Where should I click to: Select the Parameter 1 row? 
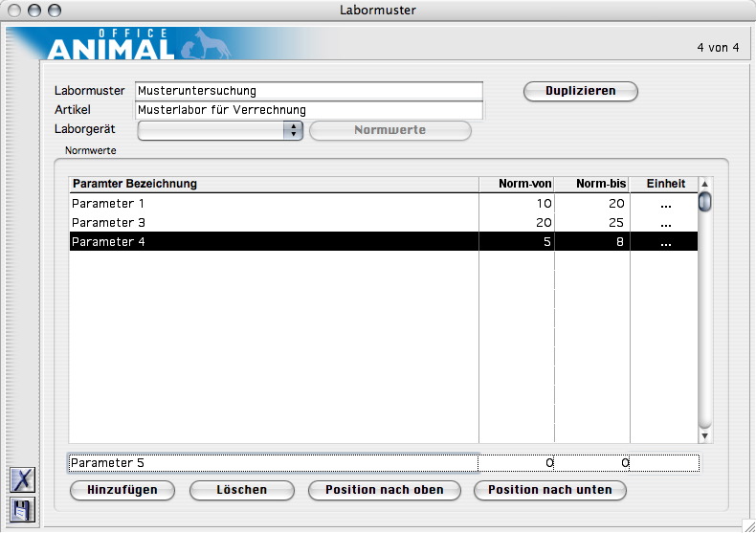(273, 204)
